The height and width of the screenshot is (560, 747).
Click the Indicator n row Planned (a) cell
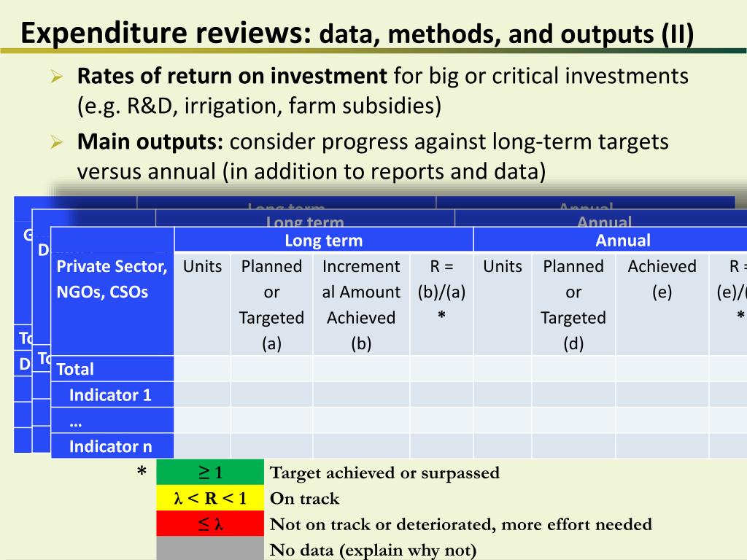[271, 446]
